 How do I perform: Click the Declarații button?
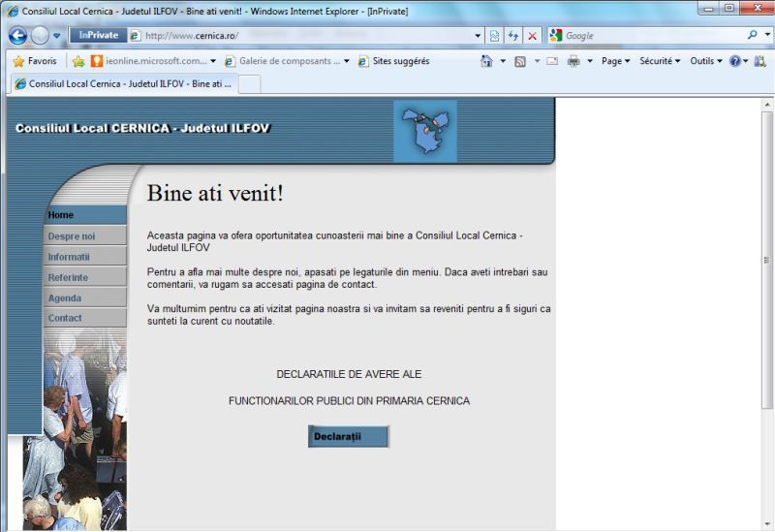point(348,437)
